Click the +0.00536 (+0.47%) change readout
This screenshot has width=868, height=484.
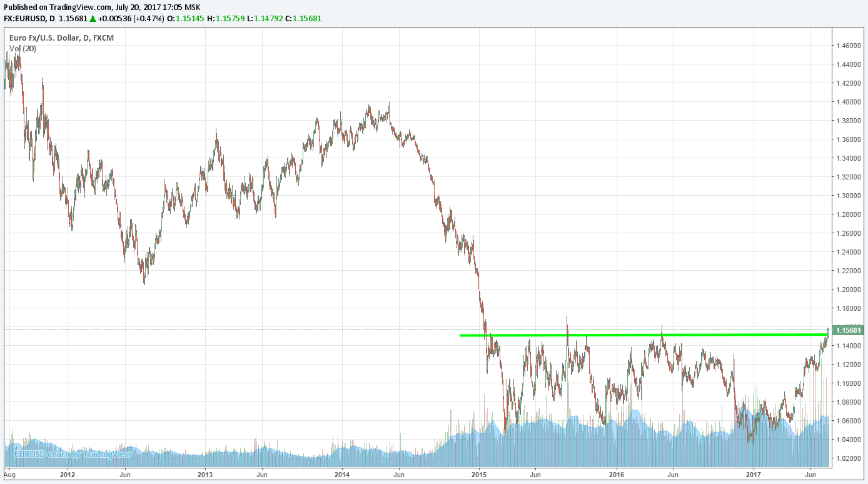point(131,19)
